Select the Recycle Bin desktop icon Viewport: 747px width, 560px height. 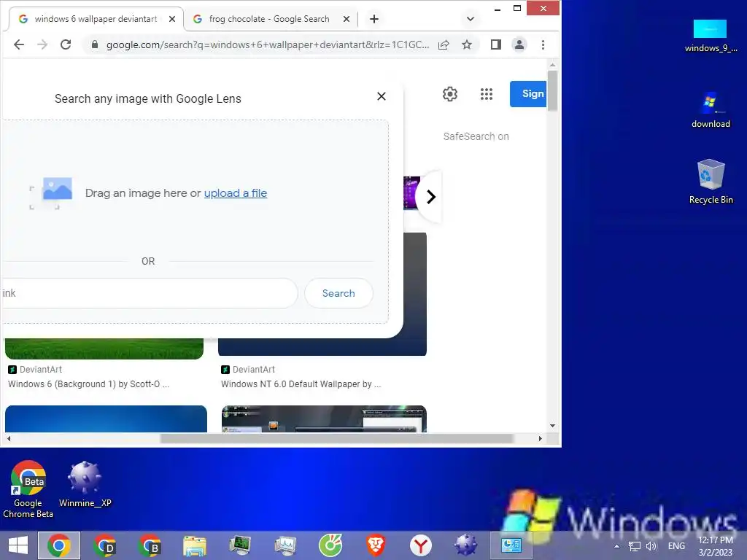click(711, 182)
